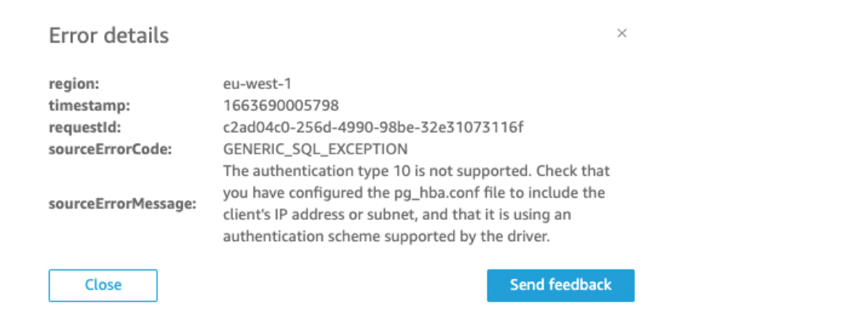The image size is (868, 334).
Task: Select the GENERIC_SQL_EXCEPTION error code
Action: [316, 148]
